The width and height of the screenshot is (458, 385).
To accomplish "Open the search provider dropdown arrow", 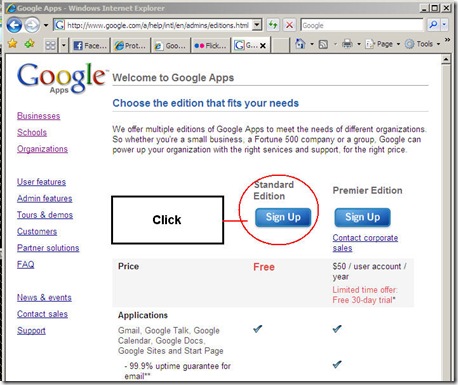I will coord(444,25).
